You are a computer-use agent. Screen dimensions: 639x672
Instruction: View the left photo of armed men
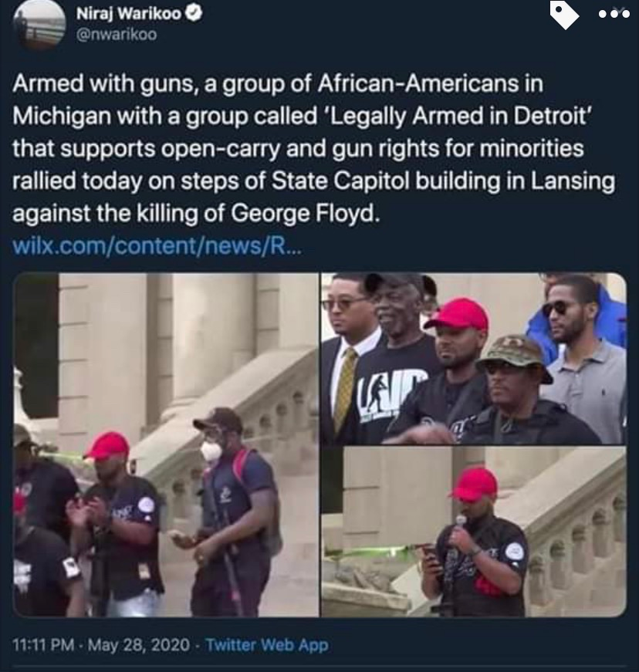(166, 445)
